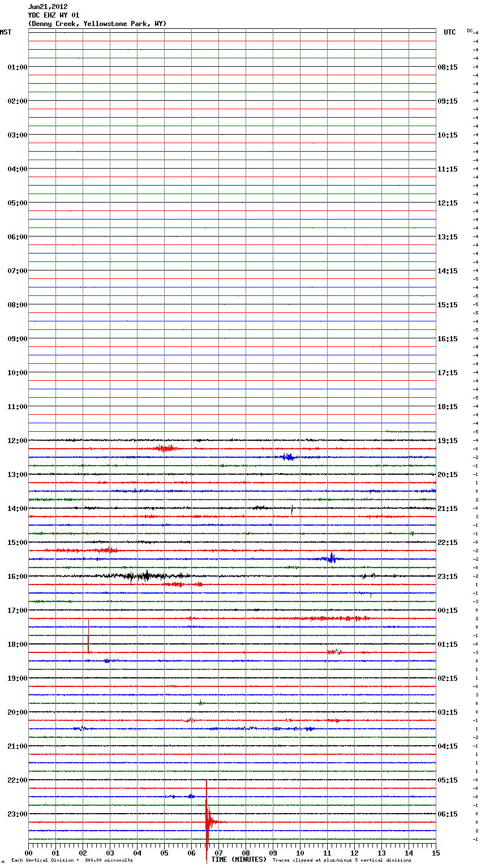The height and width of the screenshot is (868, 481).
Task: Click minute 10 on the bottom time axis
Action: coord(300,853)
